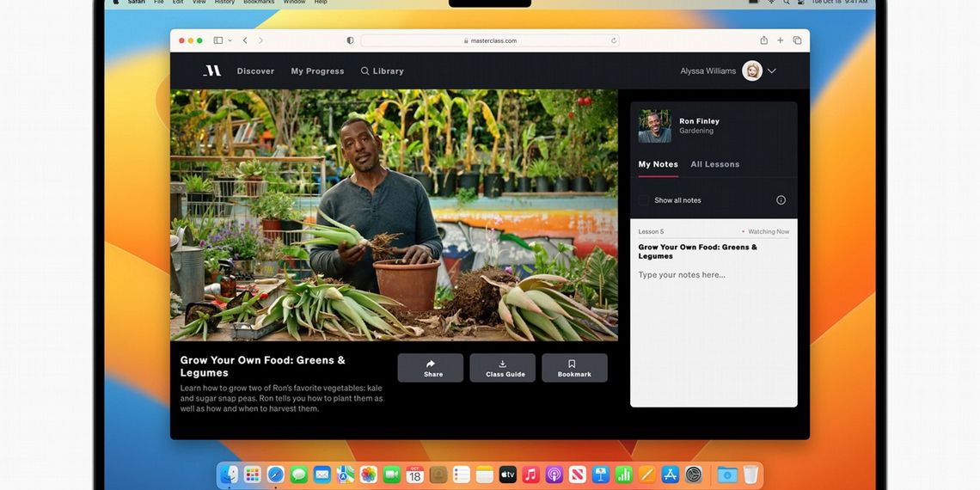The height and width of the screenshot is (490, 980).
Task: Open the Library search
Action: click(383, 71)
